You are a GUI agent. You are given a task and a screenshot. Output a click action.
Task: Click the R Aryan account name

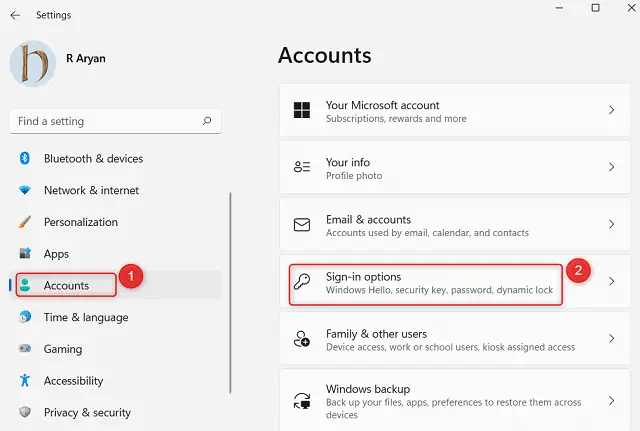click(86, 58)
